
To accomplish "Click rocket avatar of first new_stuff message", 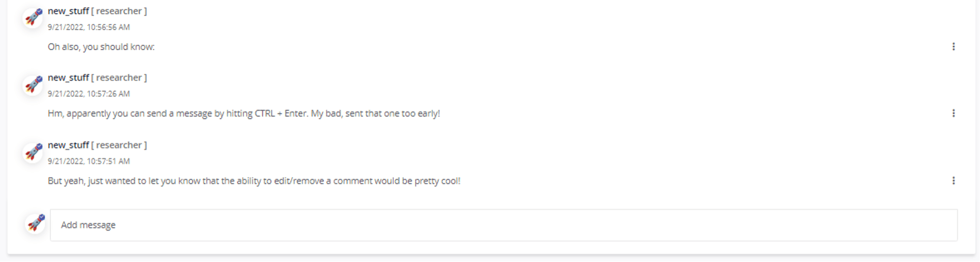I will [33, 18].
